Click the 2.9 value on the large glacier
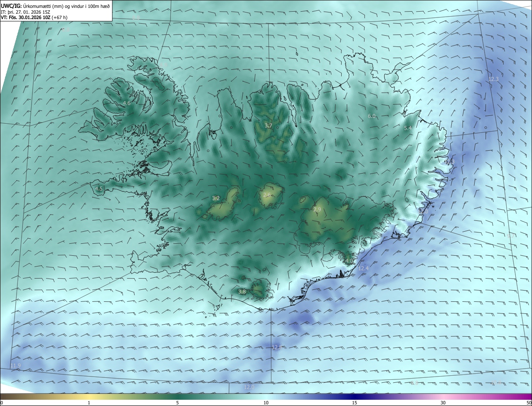532x406 pixels. click(x=317, y=210)
